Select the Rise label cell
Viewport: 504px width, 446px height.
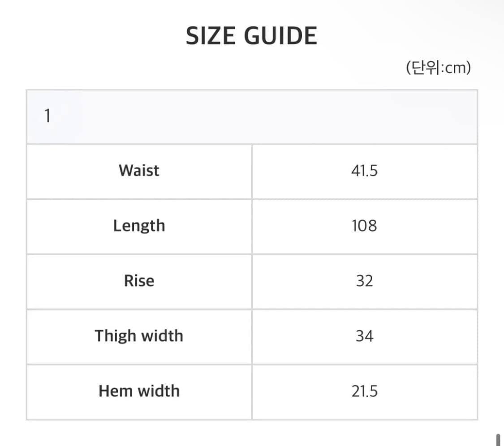click(x=139, y=281)
